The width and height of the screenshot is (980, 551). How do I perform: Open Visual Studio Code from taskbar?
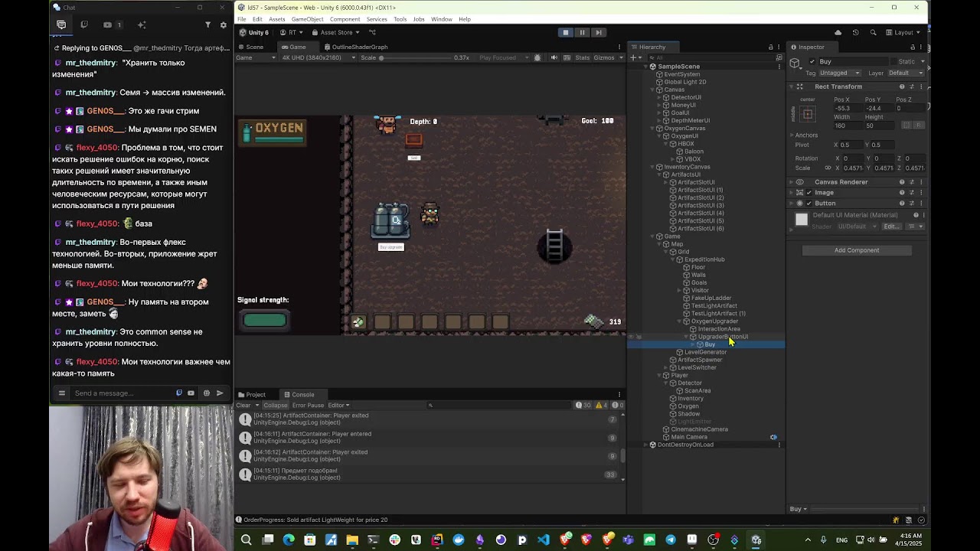544,540
